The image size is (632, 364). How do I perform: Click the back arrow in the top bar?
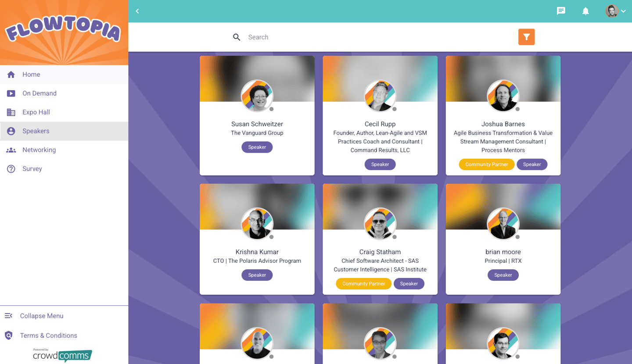tap(137, 11)
